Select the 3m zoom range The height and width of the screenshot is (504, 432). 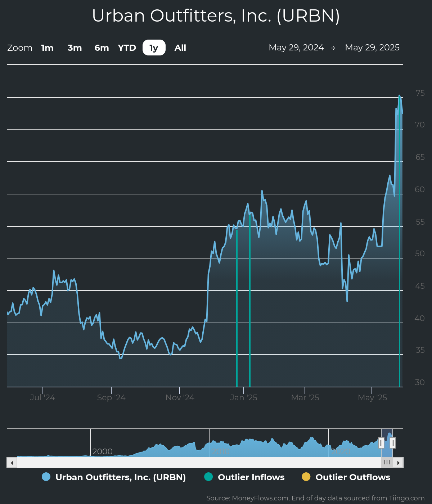[x=75, y=48]
